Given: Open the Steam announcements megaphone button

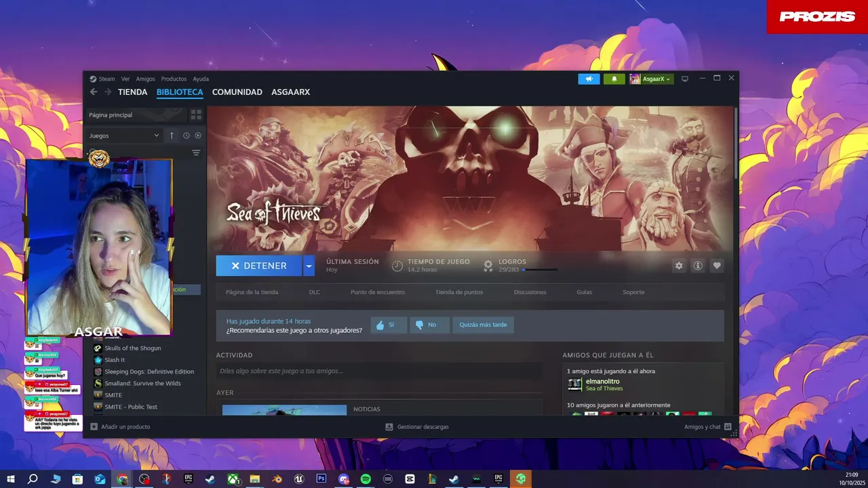Looking at the screenshot, I should 589,79.
